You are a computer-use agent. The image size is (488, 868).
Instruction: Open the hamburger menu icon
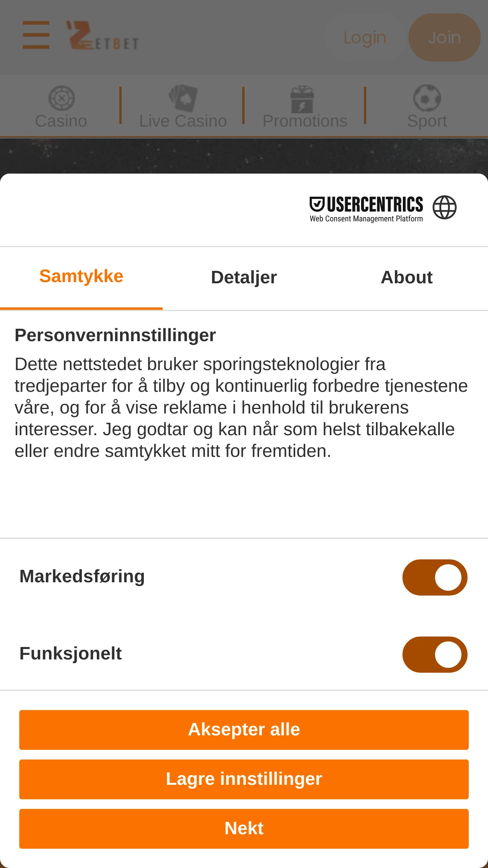[x=36, y=35]
